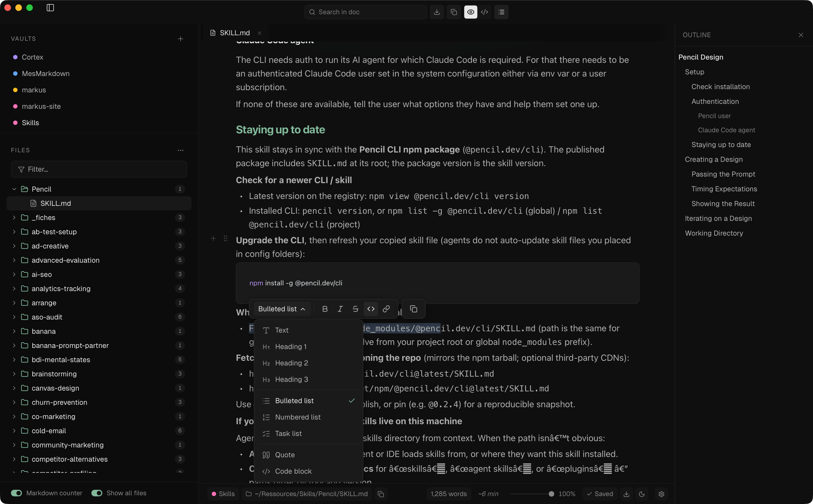The width and height of the screenshot is (813, 504).
Task: Expand the brainstorming folder
Action: click(x=14, y=374)
